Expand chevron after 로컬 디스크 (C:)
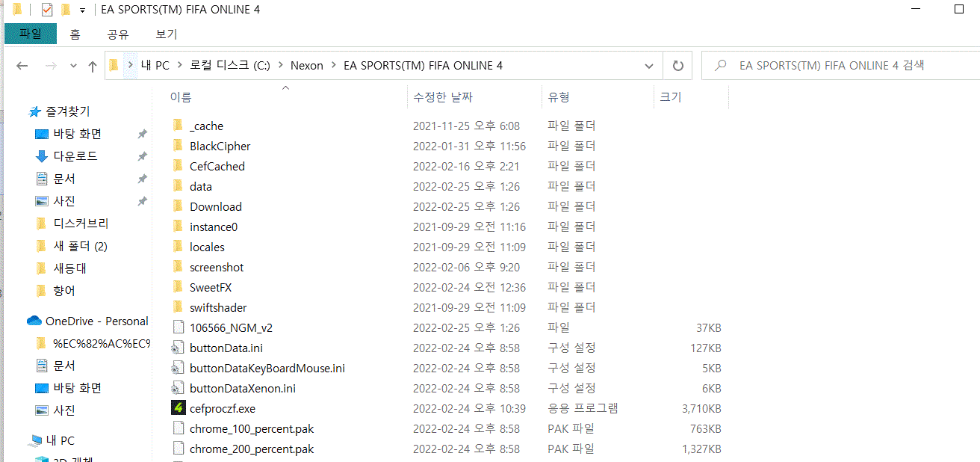 click(x=281, y=66)
